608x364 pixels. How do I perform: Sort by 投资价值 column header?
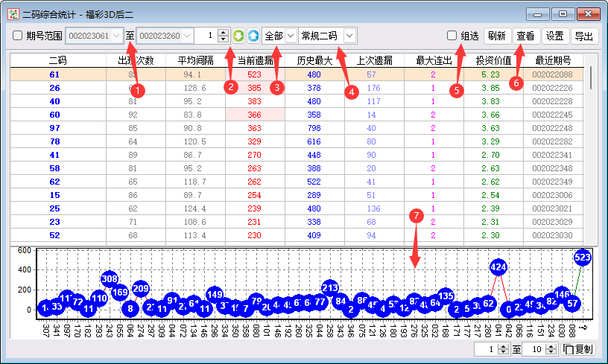coord(493,60)
